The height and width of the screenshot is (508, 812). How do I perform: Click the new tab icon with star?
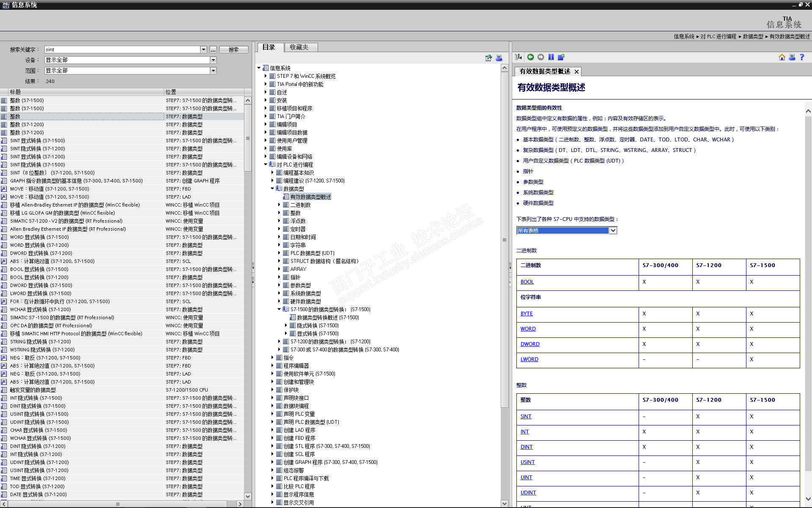coord(561,57)
